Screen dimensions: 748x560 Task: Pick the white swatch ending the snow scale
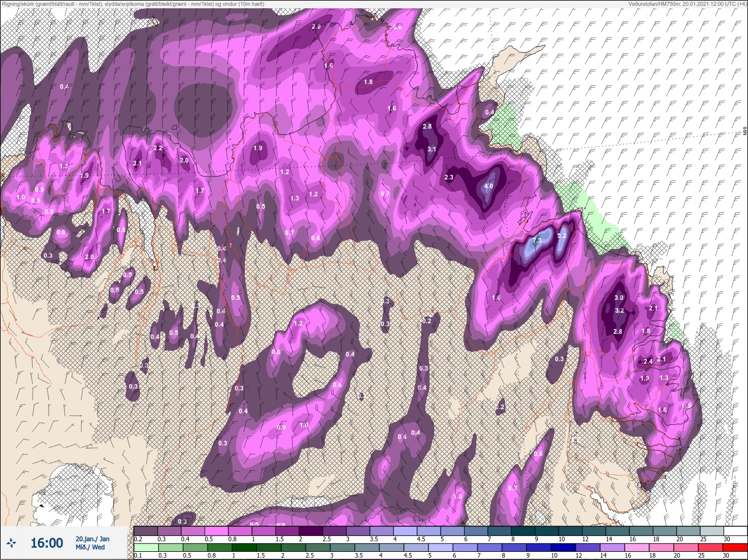[735, 531]
